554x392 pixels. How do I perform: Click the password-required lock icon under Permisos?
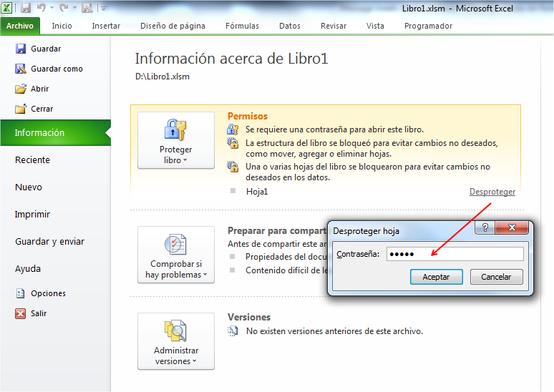(233, 129)
